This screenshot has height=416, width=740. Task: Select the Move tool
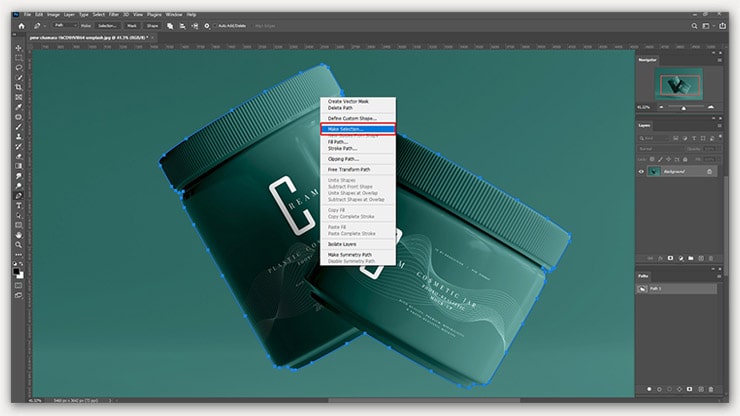(18, 49)
